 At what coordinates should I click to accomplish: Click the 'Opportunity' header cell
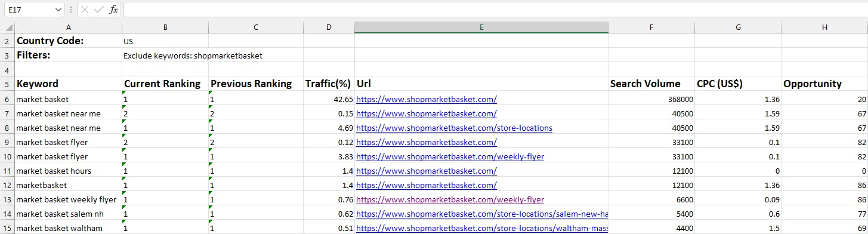(x=824, y=84)
